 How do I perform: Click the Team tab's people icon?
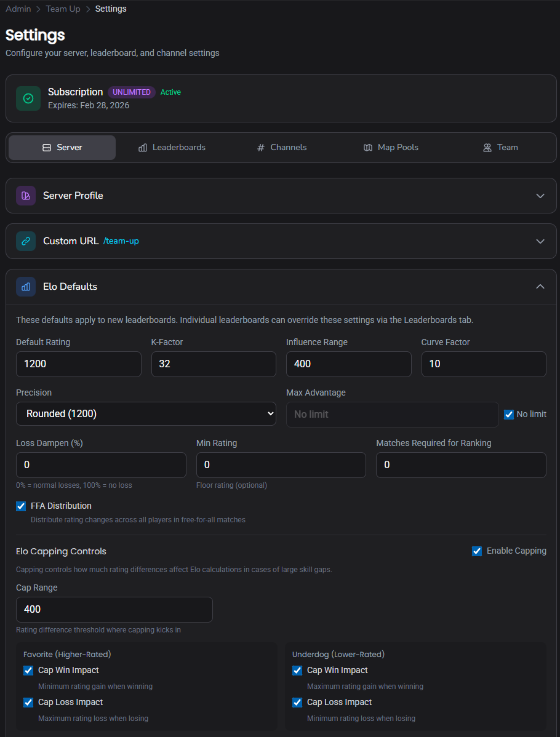click(x=487, y=148)
